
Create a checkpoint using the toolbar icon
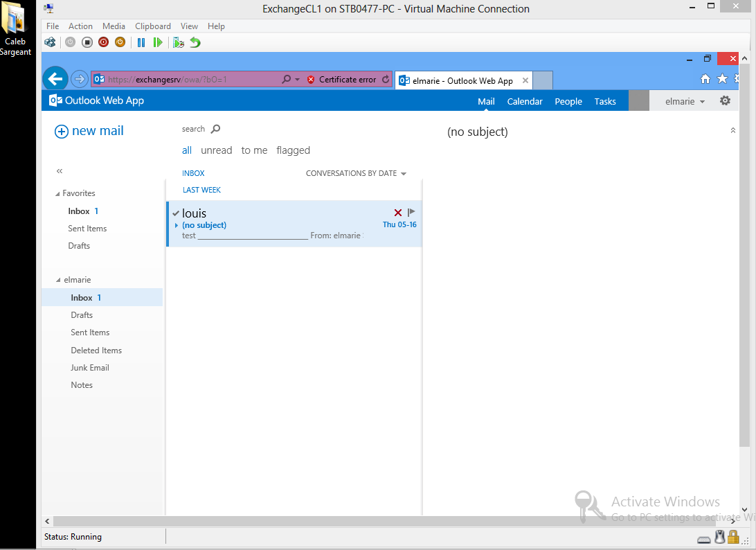click(179, 42)
